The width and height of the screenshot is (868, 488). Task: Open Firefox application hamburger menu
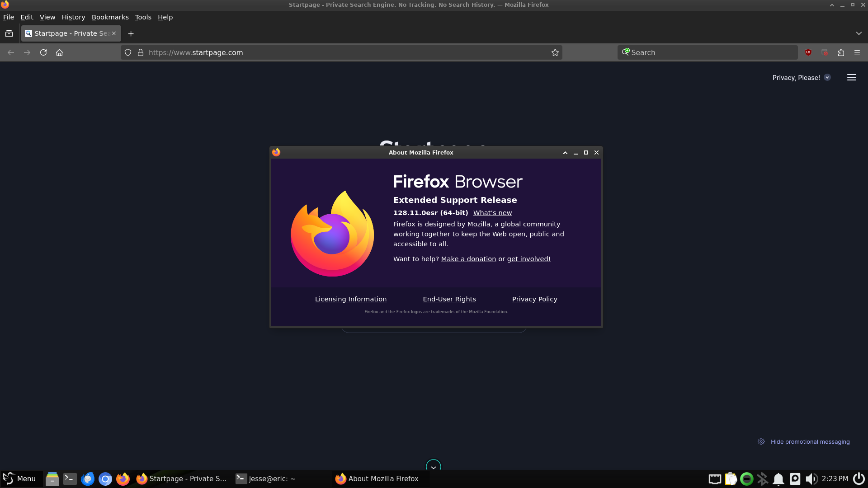pos(857,52)
